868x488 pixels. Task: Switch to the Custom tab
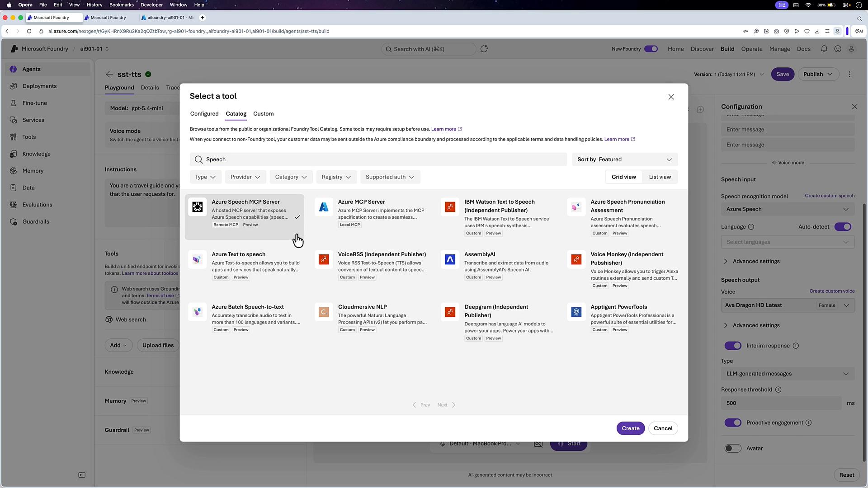(x=264, y=114)
